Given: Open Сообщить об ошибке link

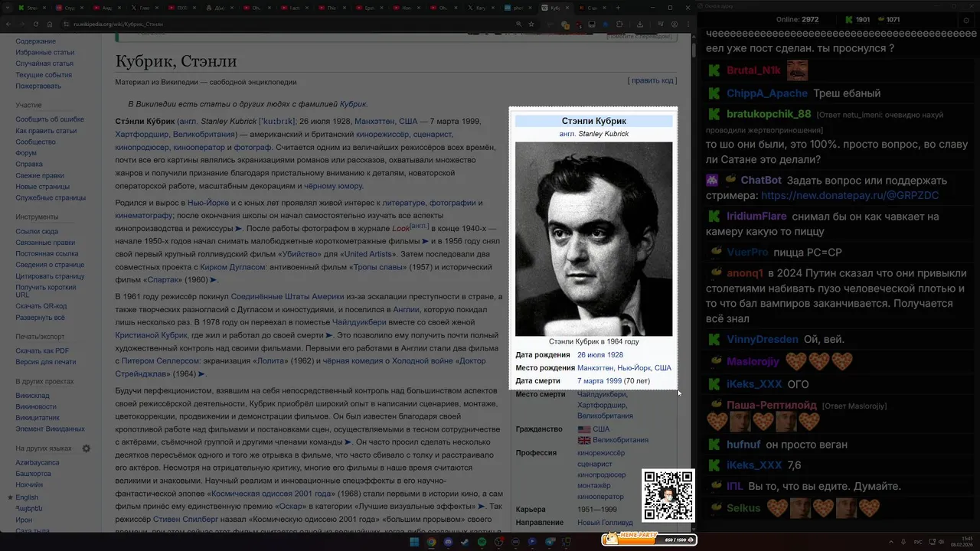Looking at the screenshot, I should tap(50, 119).
